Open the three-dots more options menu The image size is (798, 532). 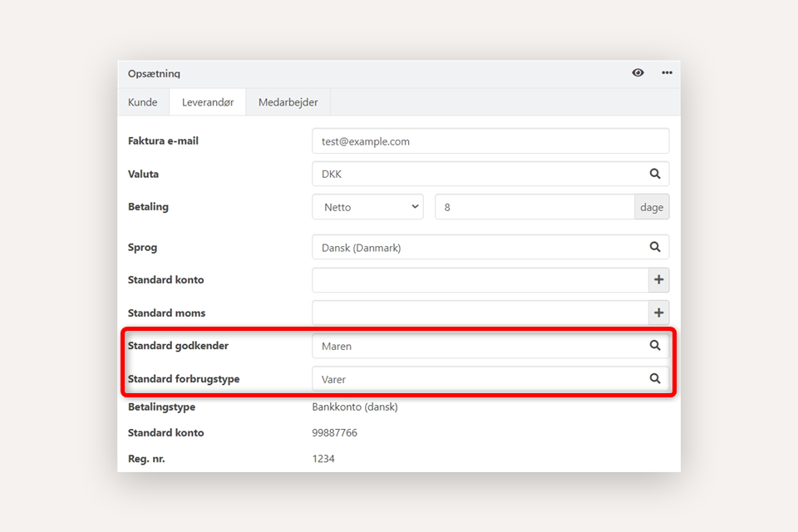667,73
